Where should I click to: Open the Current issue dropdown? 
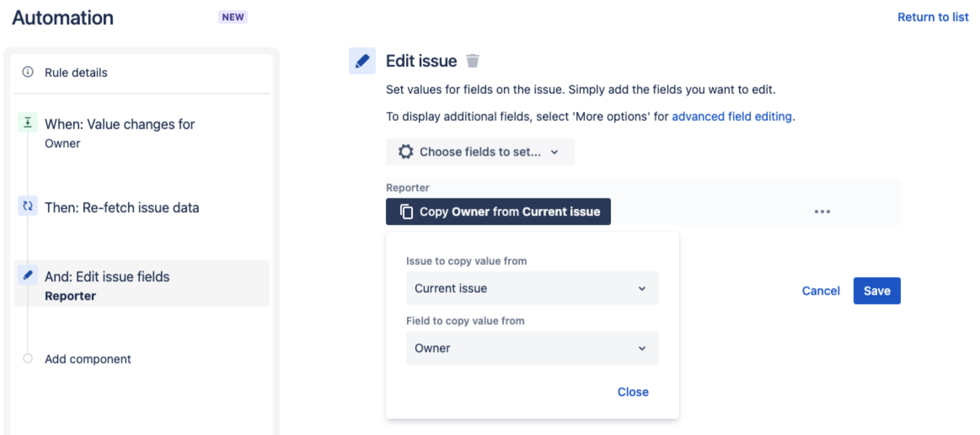tap(532, 288)
